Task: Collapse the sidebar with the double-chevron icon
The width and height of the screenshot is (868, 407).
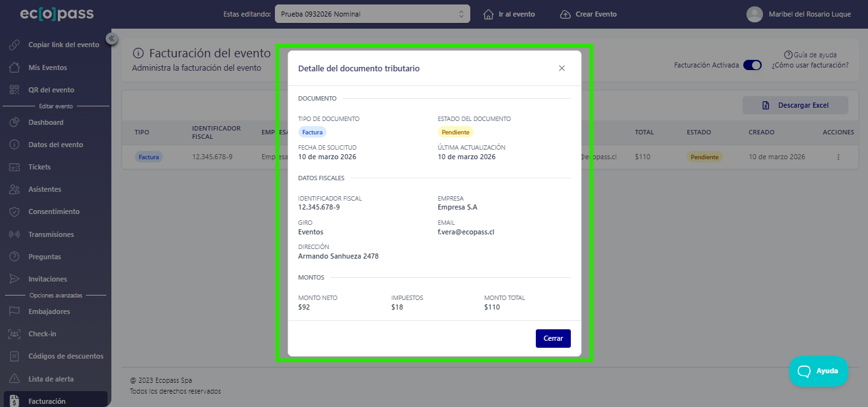Action: 111,39
